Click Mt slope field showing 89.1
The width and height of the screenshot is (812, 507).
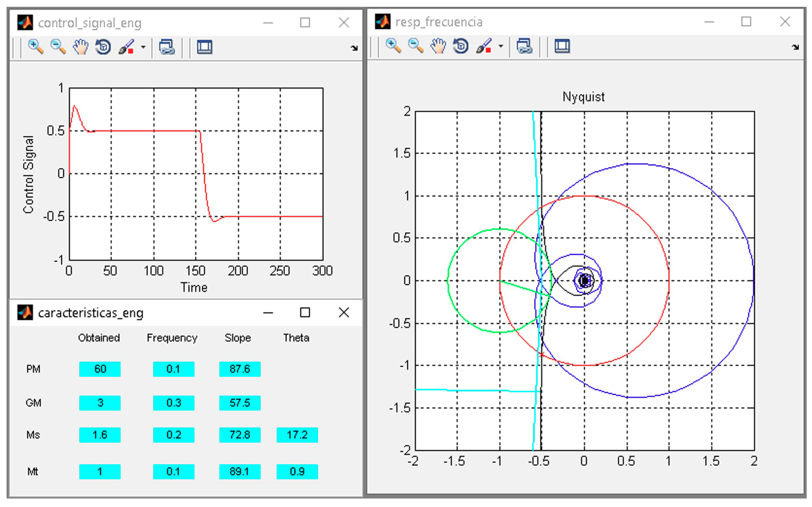[240, 472]
